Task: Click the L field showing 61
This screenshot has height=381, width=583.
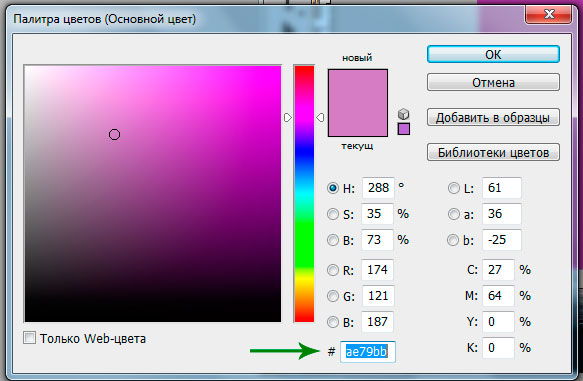Action: 502,188
